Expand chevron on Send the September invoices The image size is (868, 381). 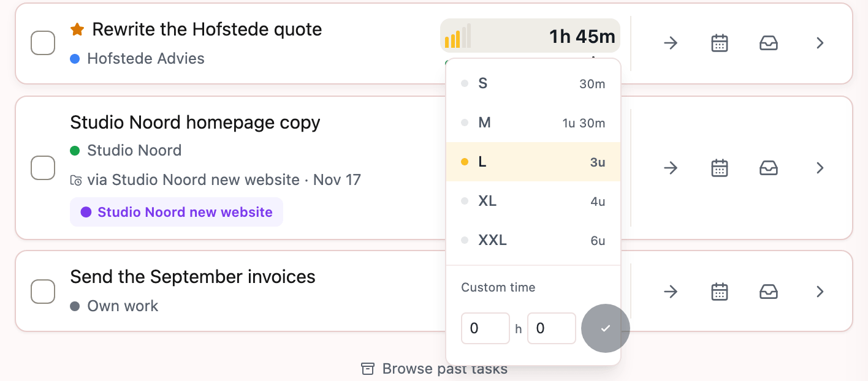tap(820, 292)
